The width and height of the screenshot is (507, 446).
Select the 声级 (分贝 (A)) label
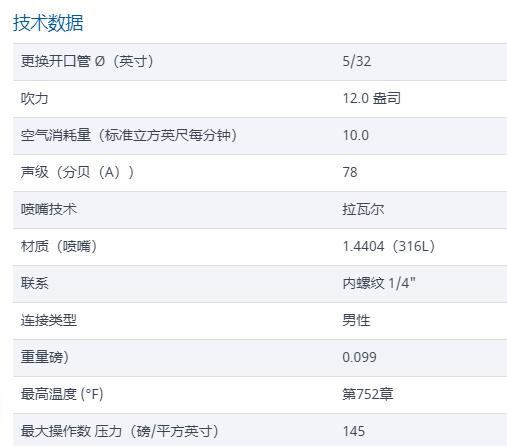click(77, 172)
